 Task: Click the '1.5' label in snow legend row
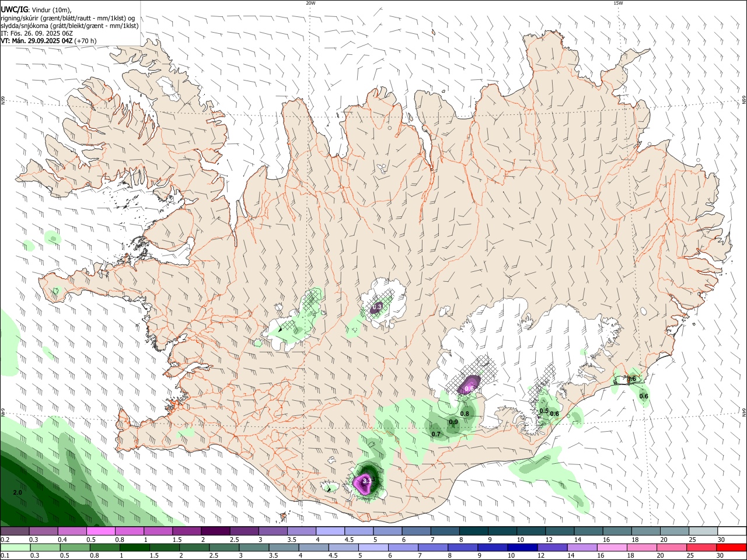[x=177, y=540]
